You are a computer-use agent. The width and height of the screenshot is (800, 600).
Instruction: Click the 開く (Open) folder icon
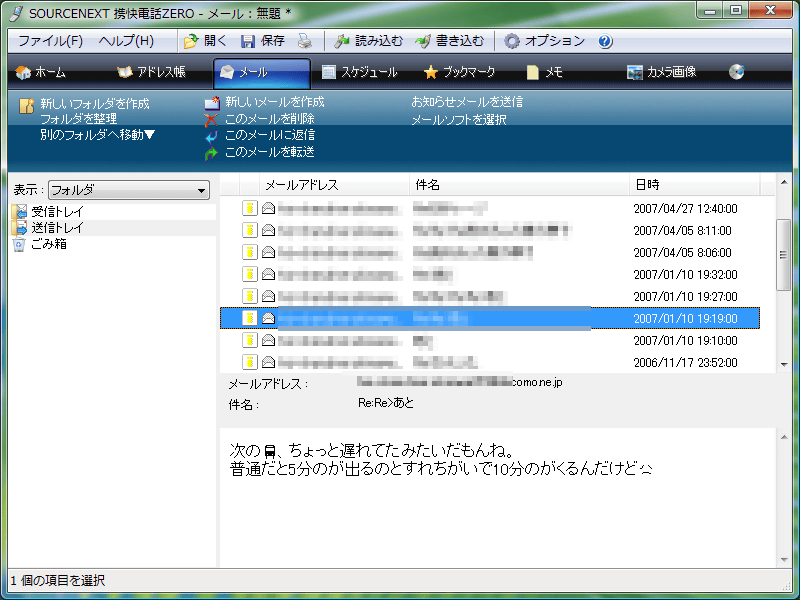pos(191,41)
